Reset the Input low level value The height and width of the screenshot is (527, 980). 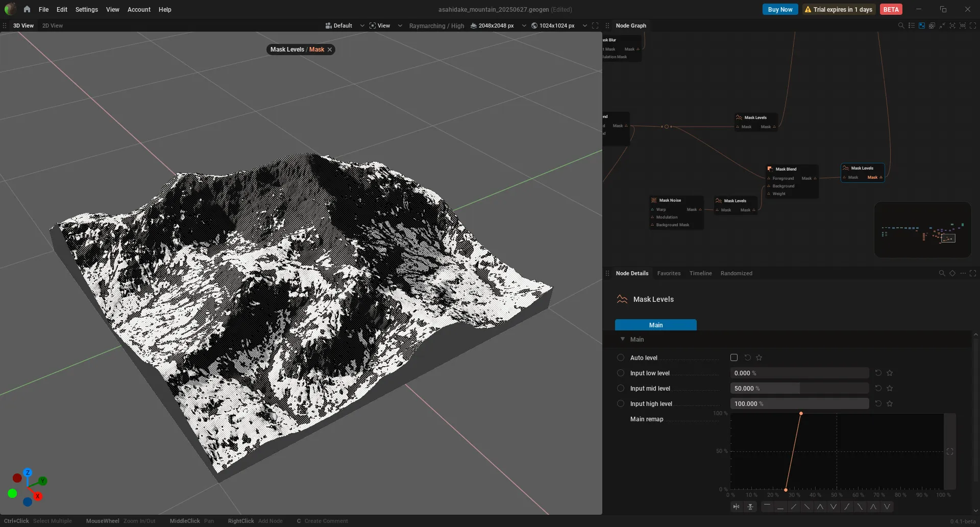coord(878,373)
